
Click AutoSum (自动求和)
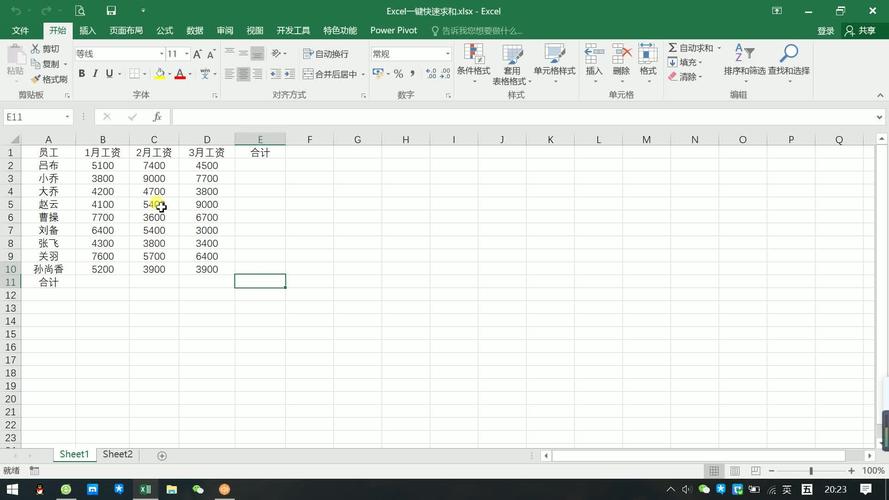click(x=691, y=48)
